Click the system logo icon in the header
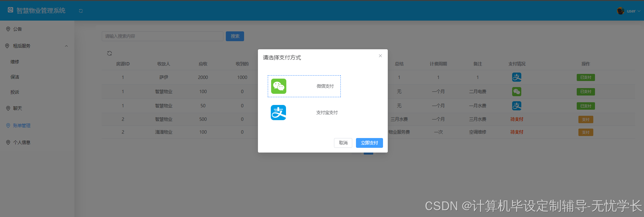The width and height of the screenshot is (644, 217). point(10,10)
